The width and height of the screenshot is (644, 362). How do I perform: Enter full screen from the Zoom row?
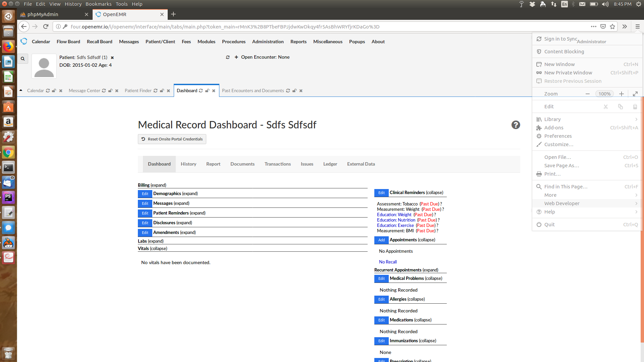coord(635,94)
